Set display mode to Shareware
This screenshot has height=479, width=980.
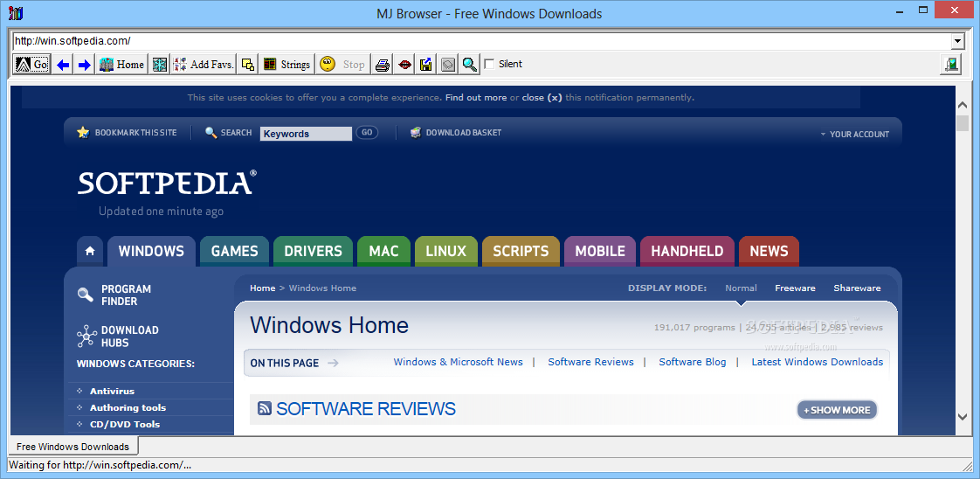(x=857, y=288)
